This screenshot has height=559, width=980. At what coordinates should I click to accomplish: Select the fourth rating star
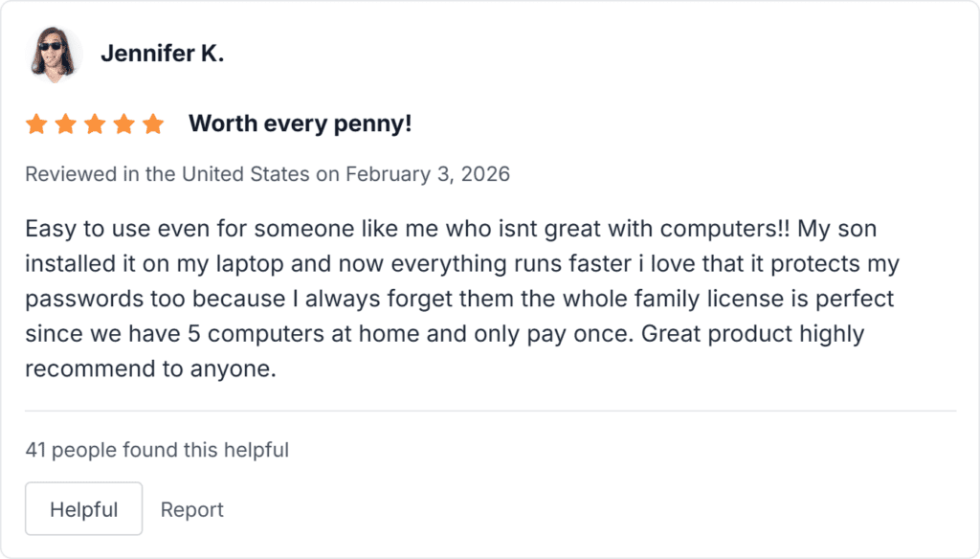point(123,124)
